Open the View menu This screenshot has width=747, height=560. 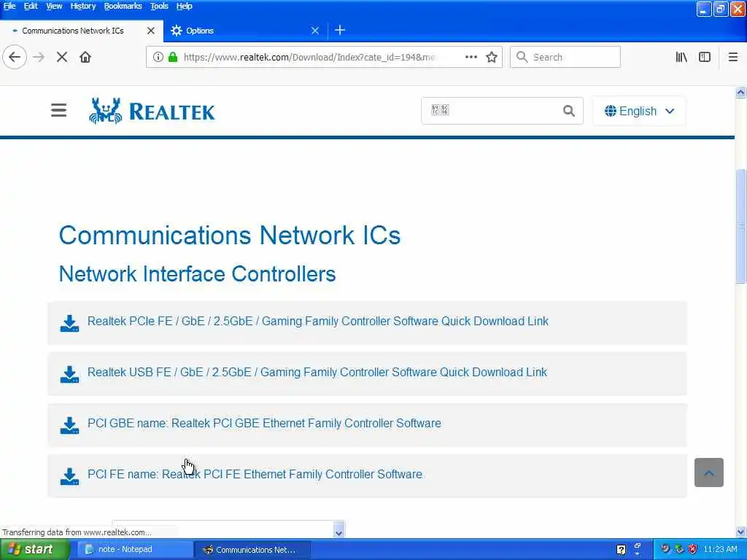pyautogui.click(x=54, y=6)
